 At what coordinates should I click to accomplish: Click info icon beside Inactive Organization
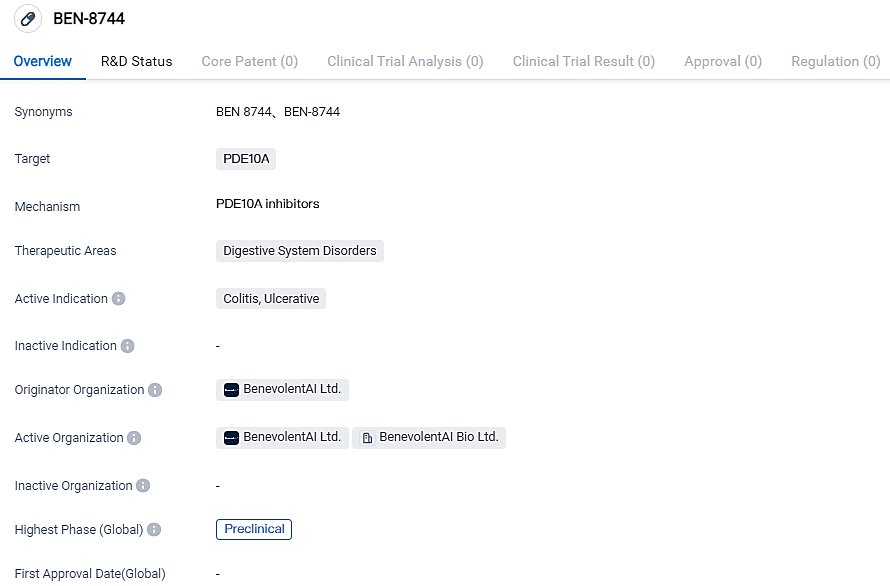pos(143,486)
